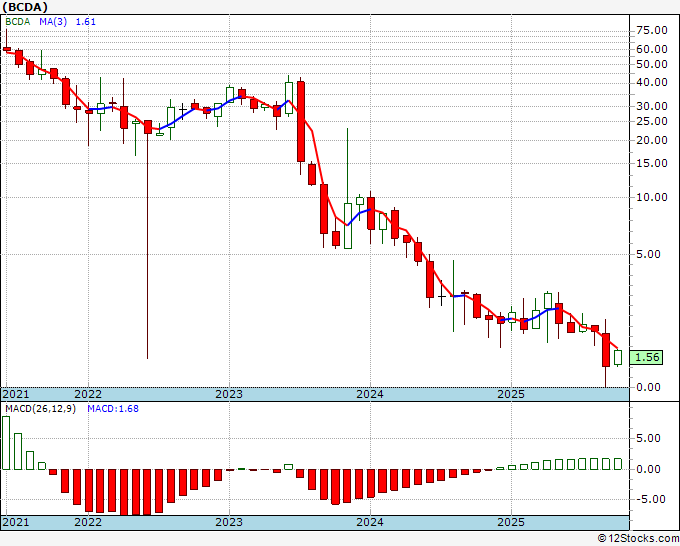Click the 30.00 price axis label

coord(652,106)
